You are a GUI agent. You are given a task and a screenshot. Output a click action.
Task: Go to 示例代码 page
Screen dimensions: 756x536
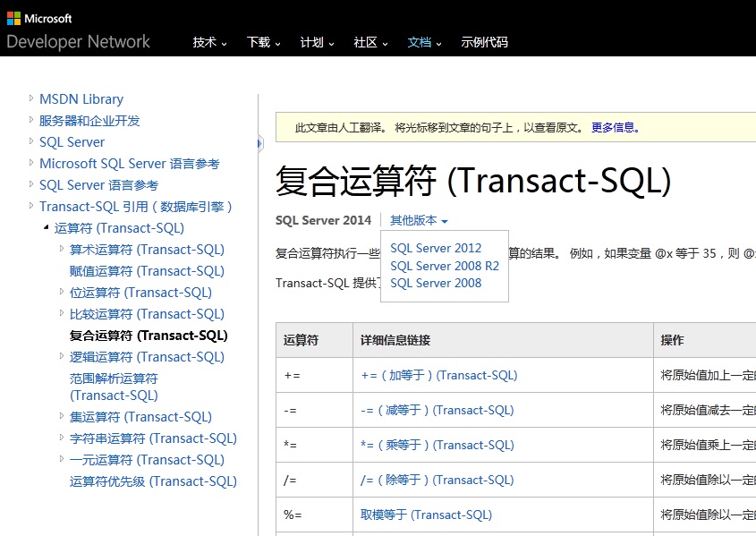485,42
